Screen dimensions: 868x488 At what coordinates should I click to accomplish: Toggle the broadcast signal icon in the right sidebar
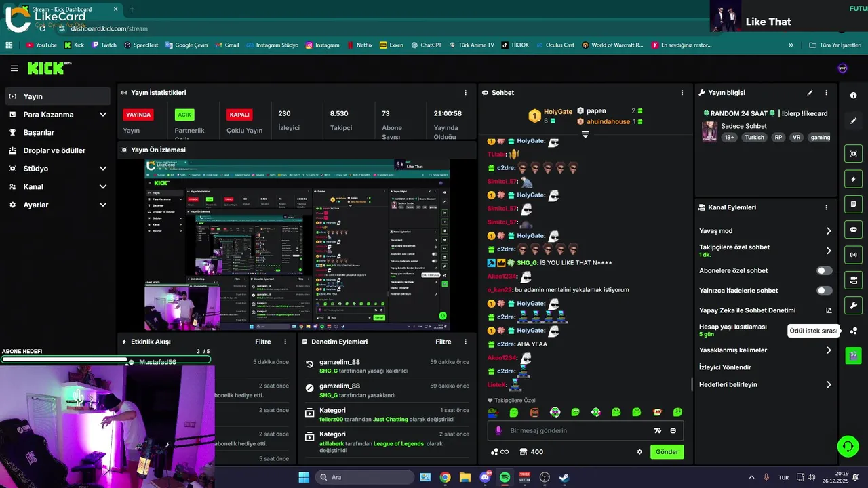(x=853, y=255)
